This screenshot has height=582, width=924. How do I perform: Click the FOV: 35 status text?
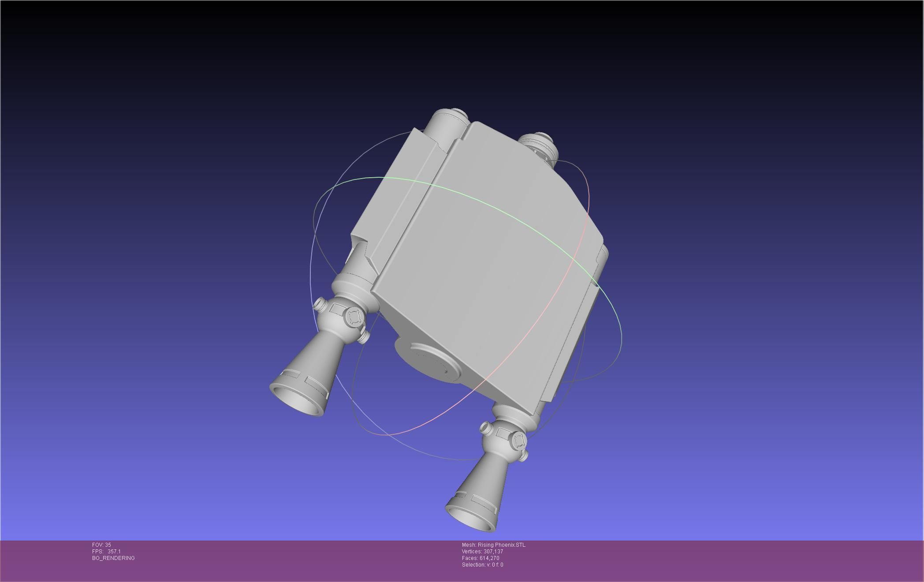point(101,545)
